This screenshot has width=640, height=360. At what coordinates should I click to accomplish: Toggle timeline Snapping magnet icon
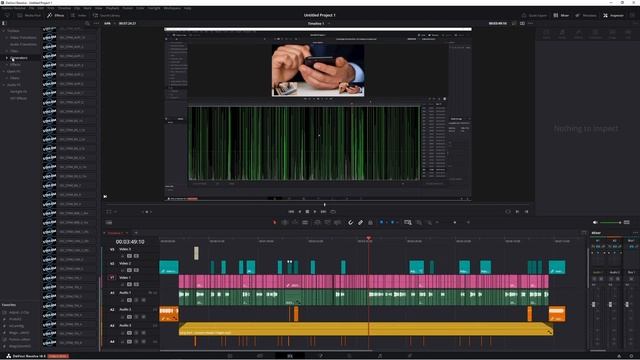[350, 222]
